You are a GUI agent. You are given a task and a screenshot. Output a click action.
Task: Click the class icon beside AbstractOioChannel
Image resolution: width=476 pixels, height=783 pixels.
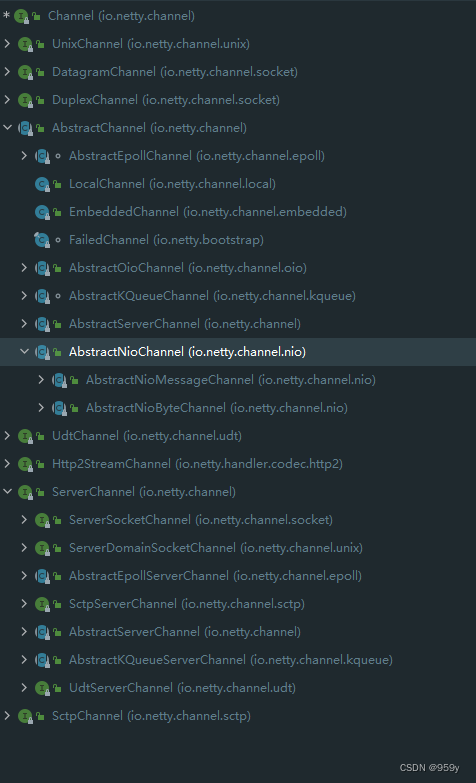click(42, 268)
